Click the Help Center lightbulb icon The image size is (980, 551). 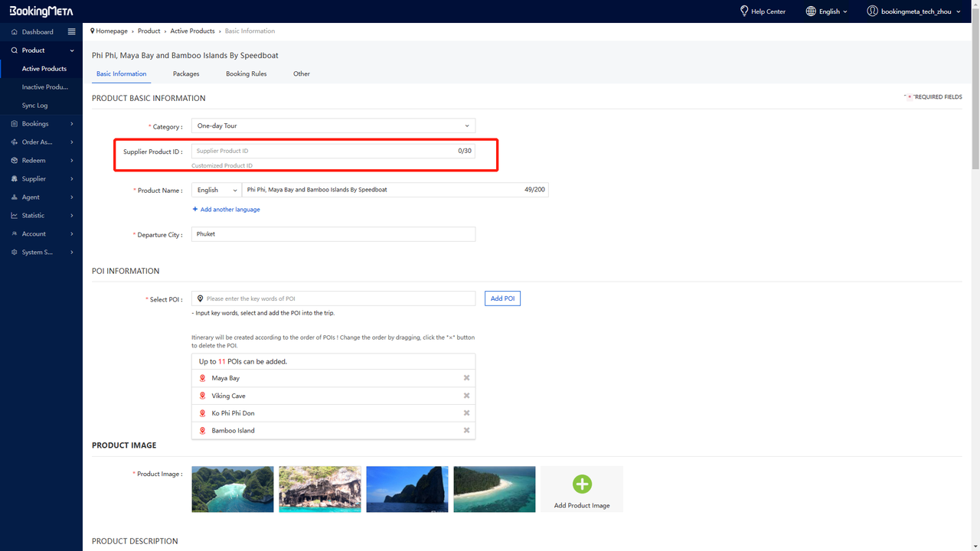pos(743,11)
